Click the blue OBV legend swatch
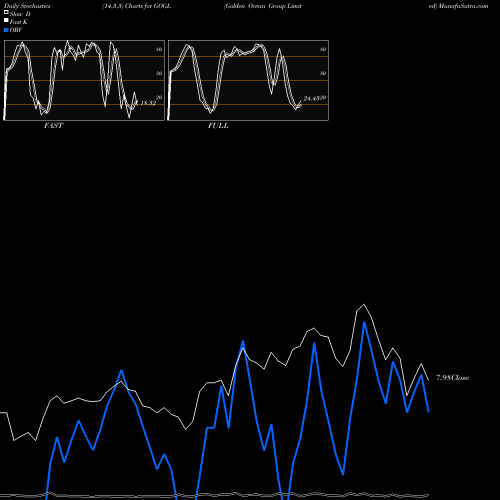Screen dimensions: 500x500 (x=6, y=30)
